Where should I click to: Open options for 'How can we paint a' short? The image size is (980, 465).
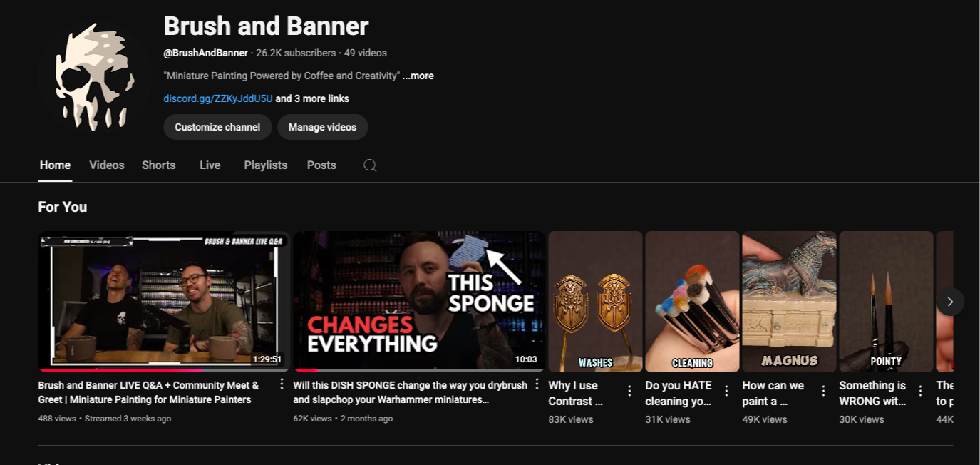(x=823, y=391)
